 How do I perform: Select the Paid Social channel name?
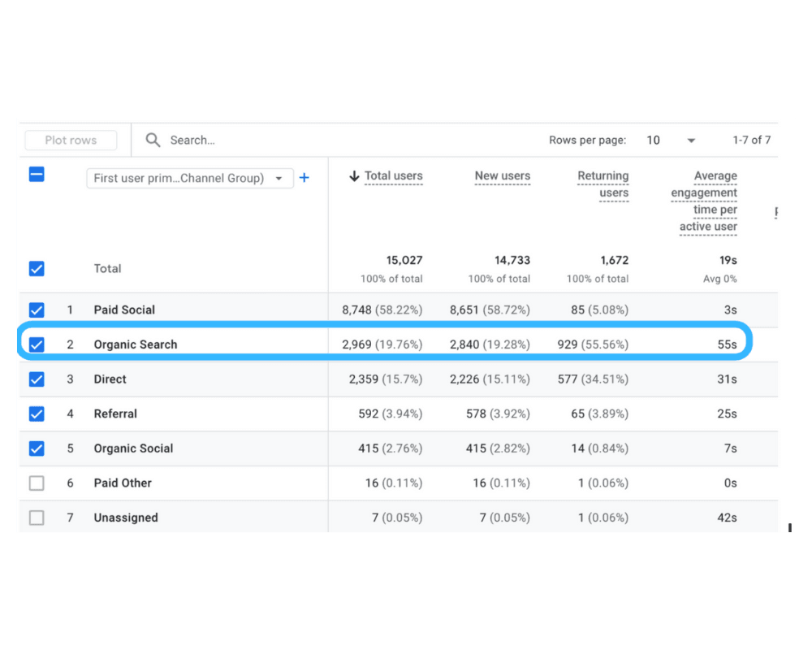(x=124, y=310)
